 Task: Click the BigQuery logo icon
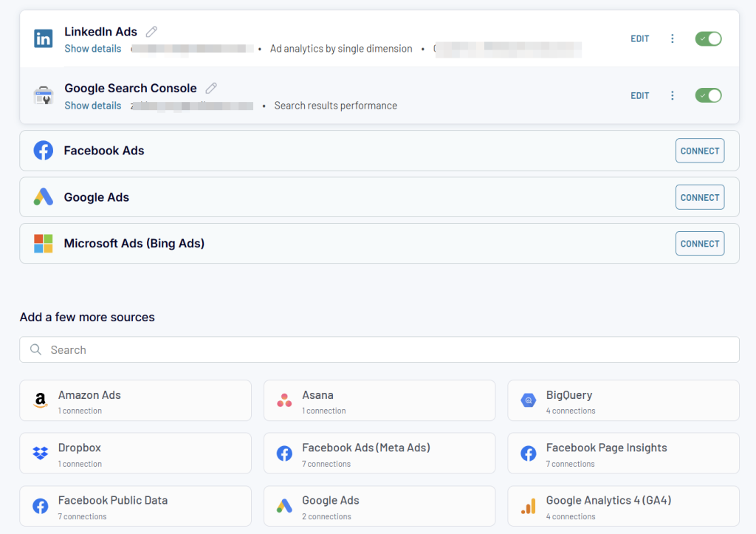coord(529,400)
